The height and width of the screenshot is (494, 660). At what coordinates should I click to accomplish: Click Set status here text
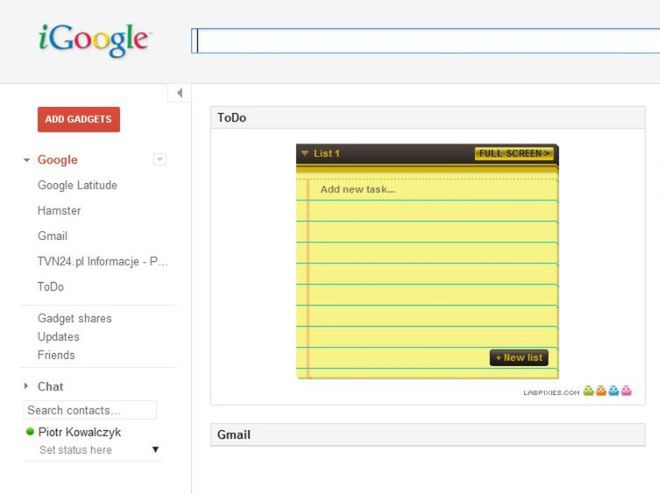click(x=76, y=450)
